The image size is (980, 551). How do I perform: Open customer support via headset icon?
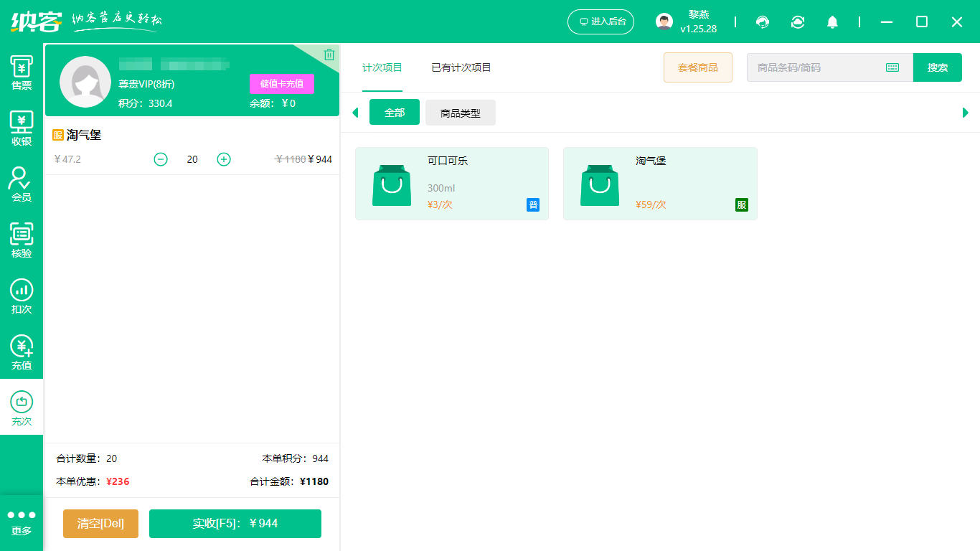[x=763, y=22]
